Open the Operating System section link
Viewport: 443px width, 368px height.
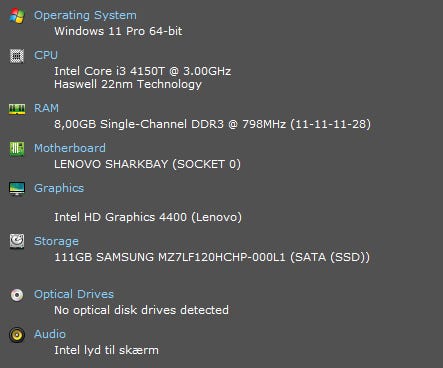(x=85, y=15)
